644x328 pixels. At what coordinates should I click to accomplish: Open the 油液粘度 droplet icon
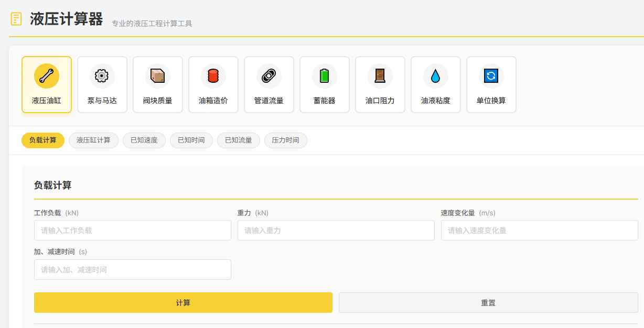[436, 76]
